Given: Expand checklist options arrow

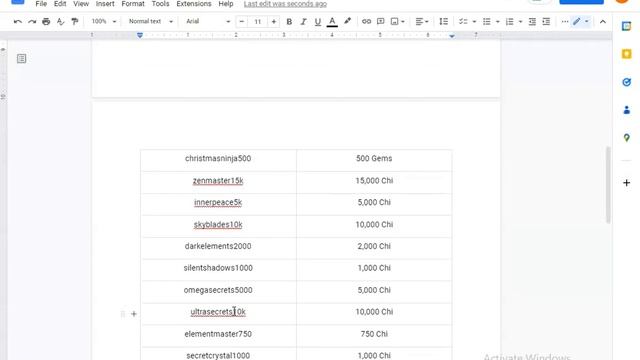Looking at the screenshot, I should tap(474, 22).
